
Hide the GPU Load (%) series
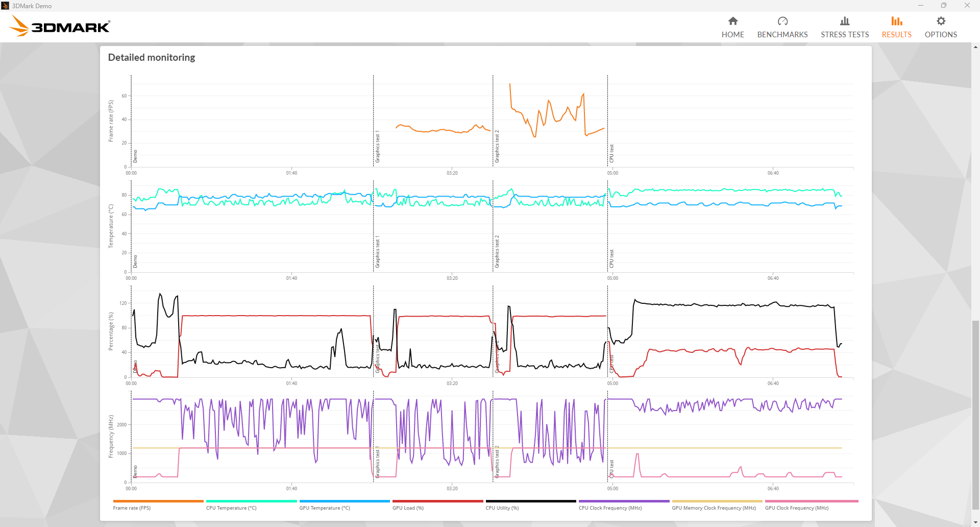pyautogui.click(x=408, y=508)
